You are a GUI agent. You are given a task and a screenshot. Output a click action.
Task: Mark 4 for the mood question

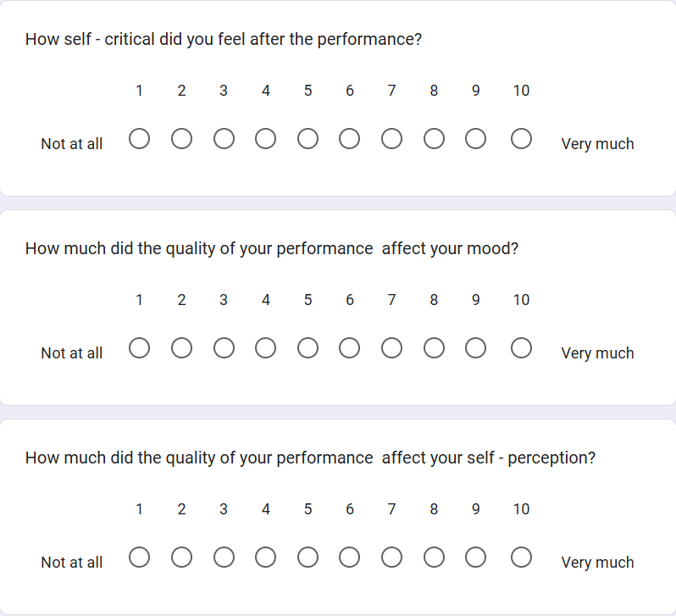266,347
